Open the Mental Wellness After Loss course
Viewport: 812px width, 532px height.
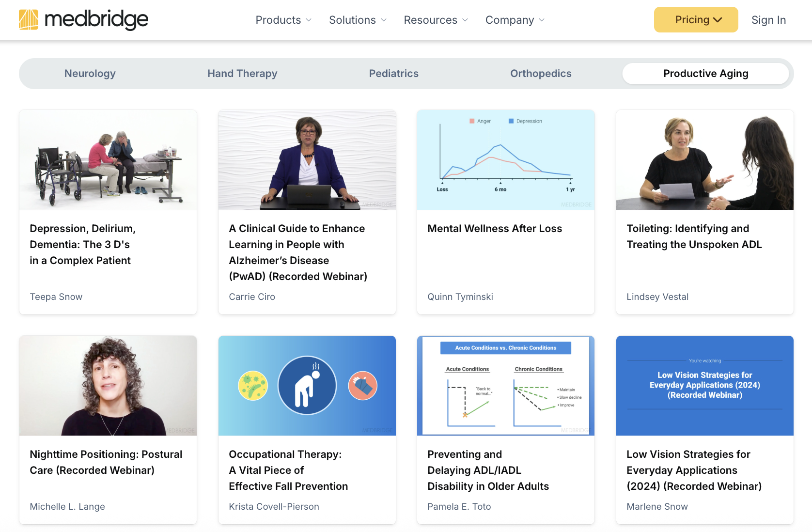[494, 228]
